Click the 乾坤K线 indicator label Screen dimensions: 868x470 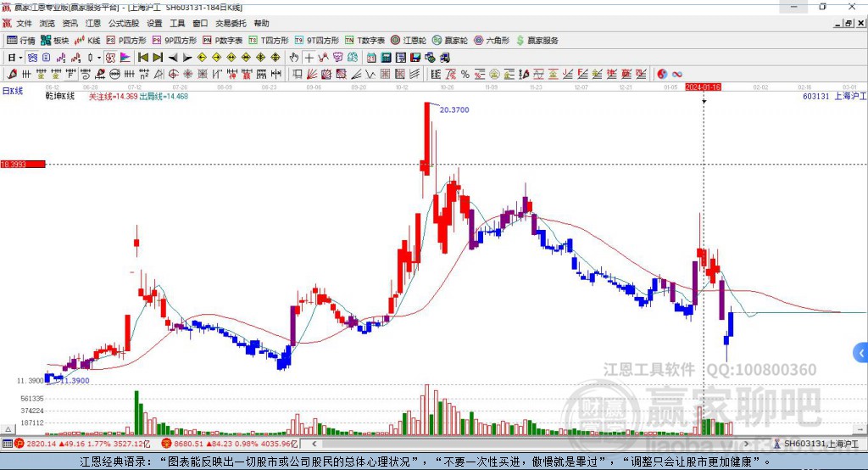click(60, 96)
